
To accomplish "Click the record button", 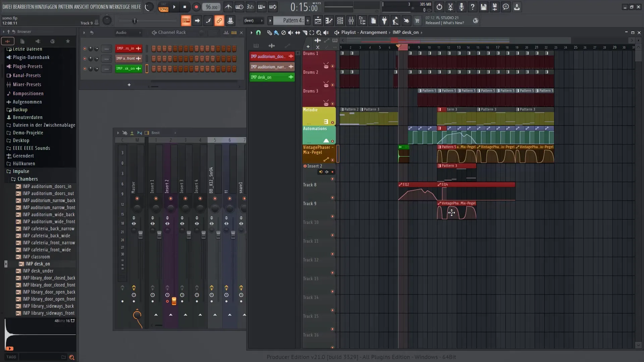I will coord(196,7).
